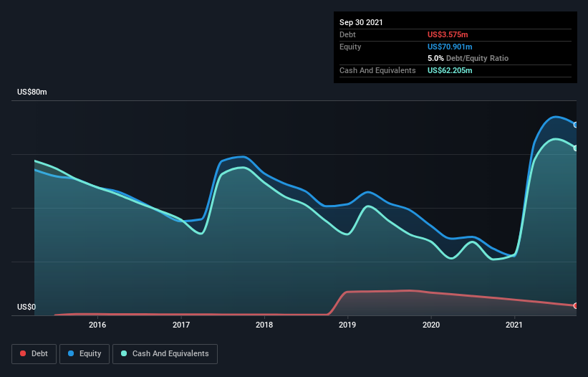The width and height of the screenshot is (588, 377).
Task: Click the Equity label in the tooltip
Action: point(350,47)
